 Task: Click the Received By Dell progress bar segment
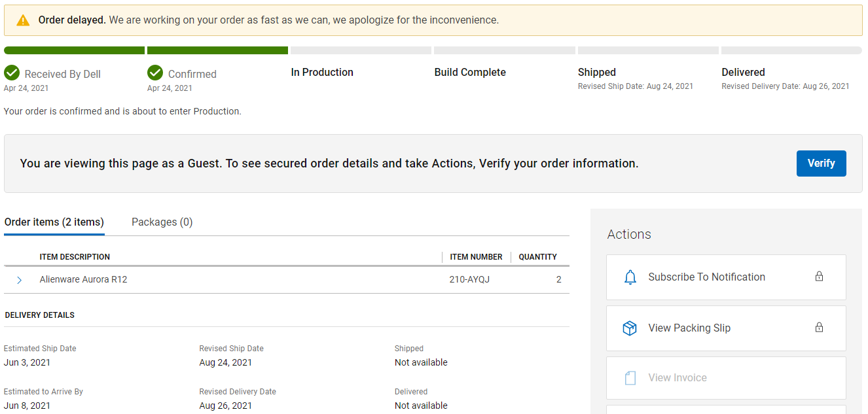(74, 50)
